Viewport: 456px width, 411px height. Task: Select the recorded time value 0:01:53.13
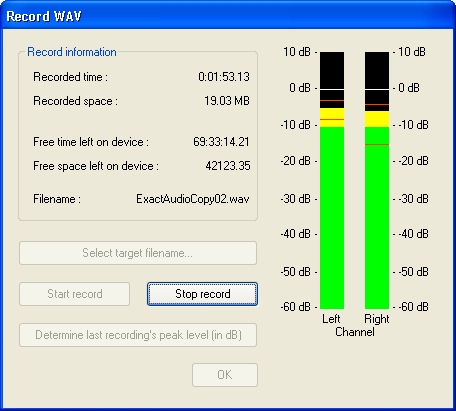click(224, 77)
